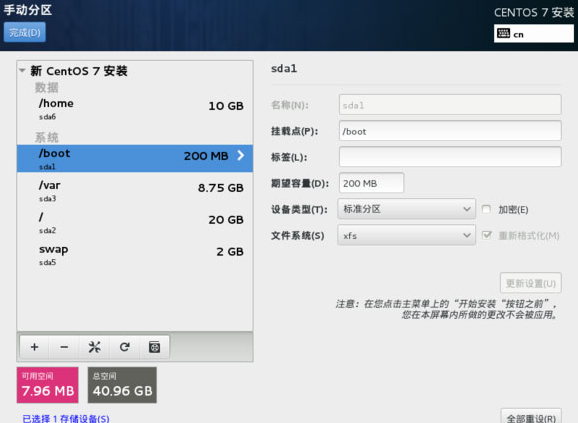The width and height of the screenshot is (578, 423).
Task: Select the /var 8.75 GB partition
Action: (x=135, y=191)
